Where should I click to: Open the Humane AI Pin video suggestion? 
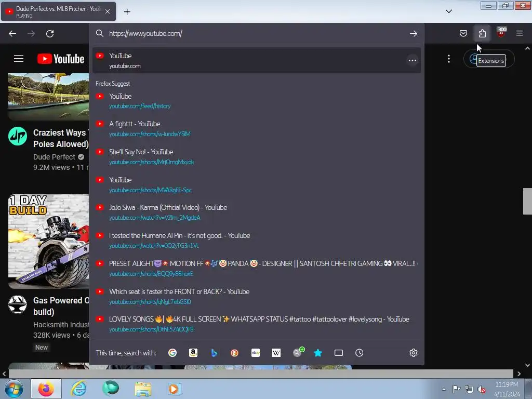point(257,240)
